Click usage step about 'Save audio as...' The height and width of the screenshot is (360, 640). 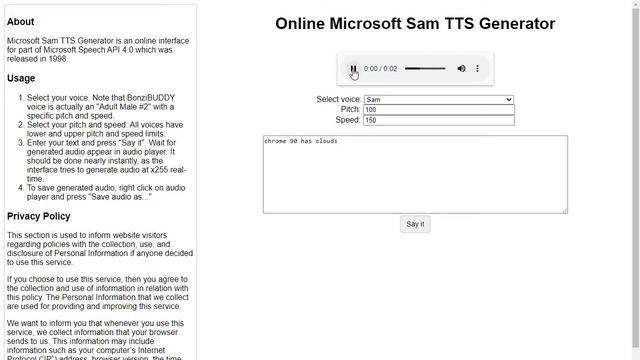pyautogui.click(x=106, y=192)
